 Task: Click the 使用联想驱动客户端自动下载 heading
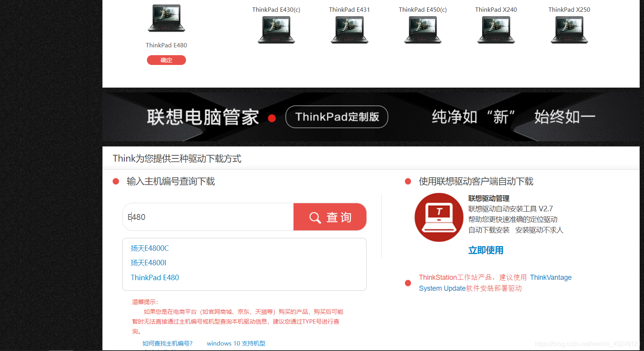click(x=476, y=181)
